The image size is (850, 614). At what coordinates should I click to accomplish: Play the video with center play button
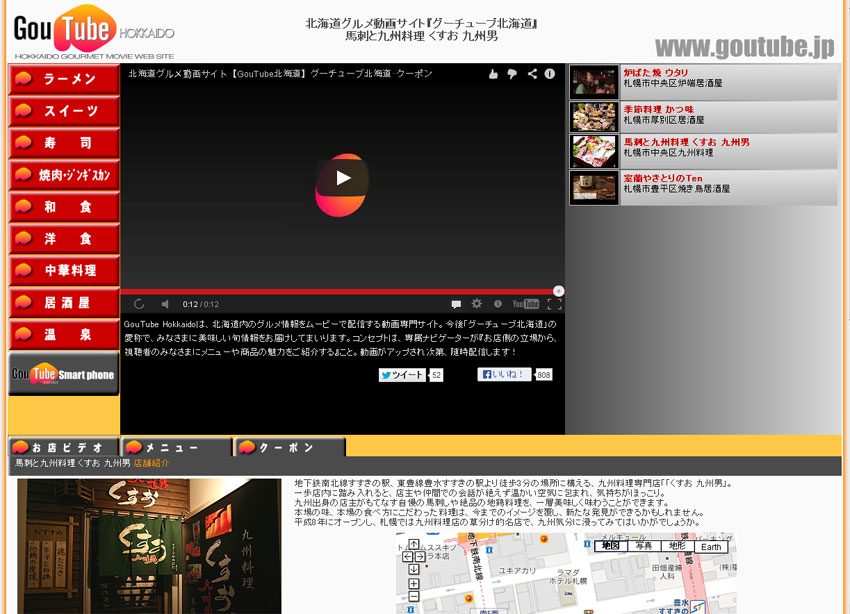click(x=342, y=178)
